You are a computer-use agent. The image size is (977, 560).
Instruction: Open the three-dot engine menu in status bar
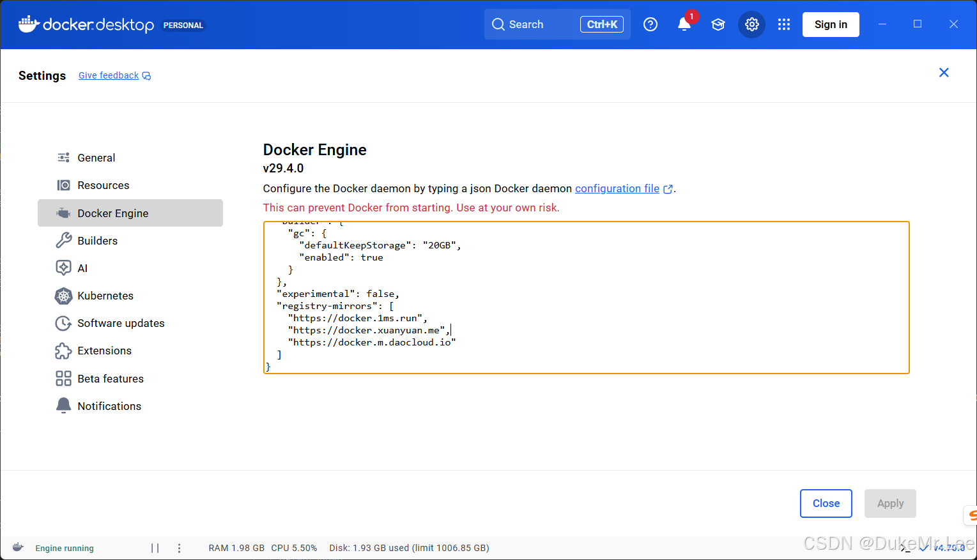pyautogui.click(x=179, y=548)
